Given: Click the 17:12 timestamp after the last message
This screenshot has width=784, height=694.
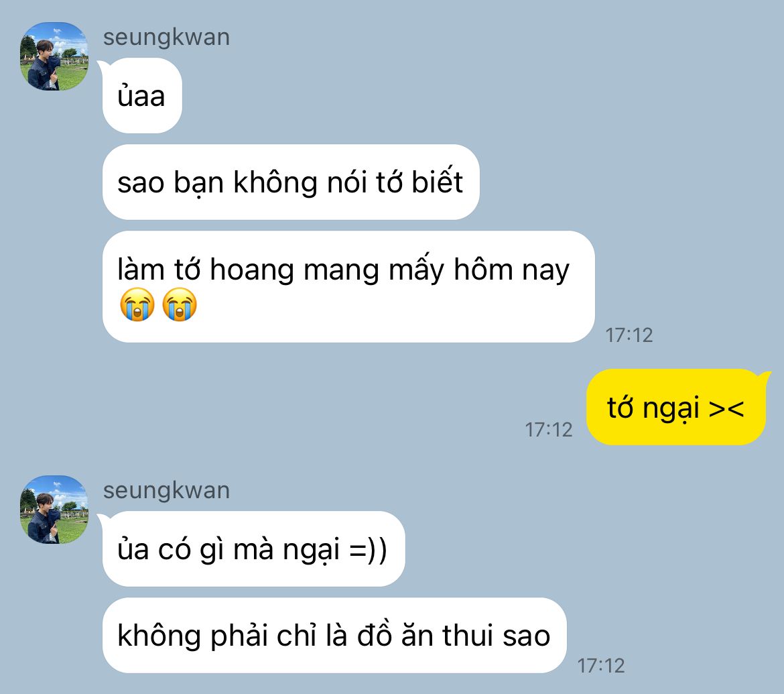Looking at the screenshot, I should 601,666.
